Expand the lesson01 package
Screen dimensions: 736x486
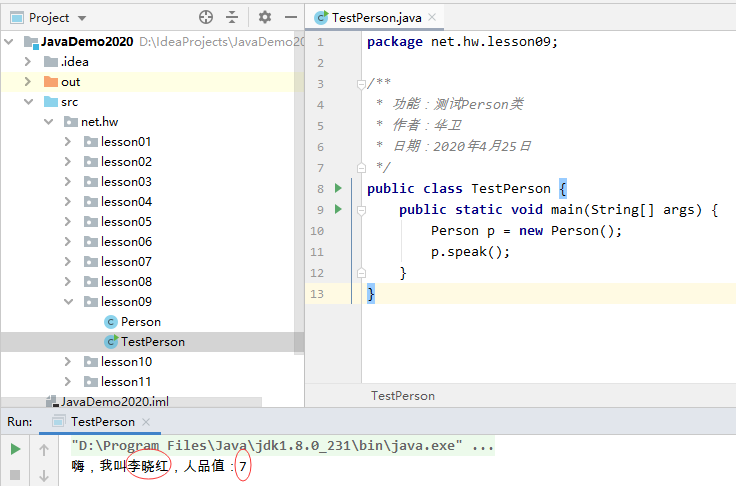(68, 142)
